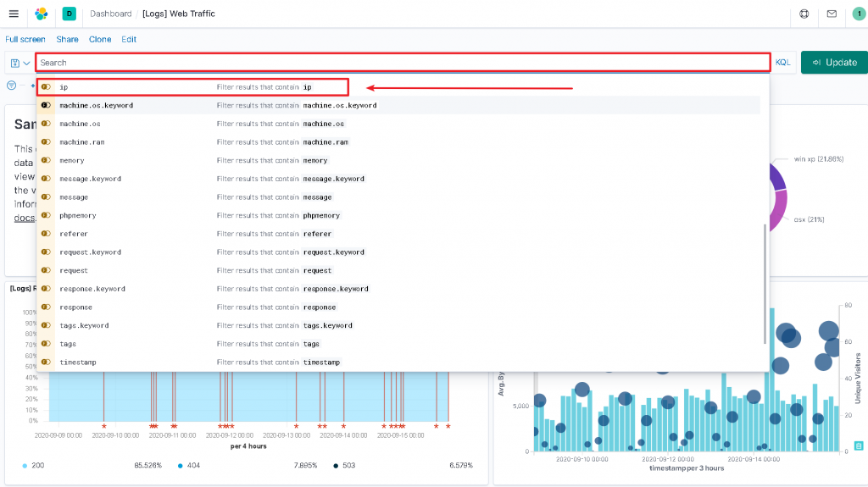Open the Dashboard breadcrumb

[111, 14]
